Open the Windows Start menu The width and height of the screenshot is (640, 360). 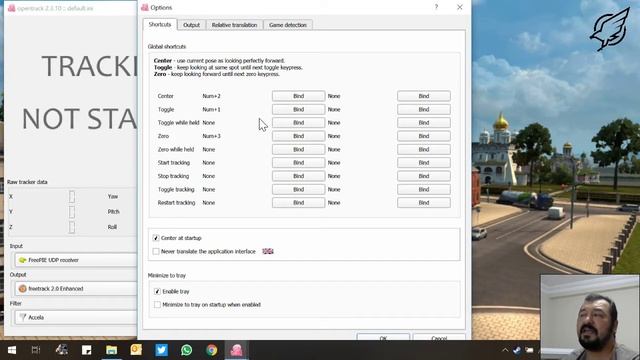pos(12,350)
